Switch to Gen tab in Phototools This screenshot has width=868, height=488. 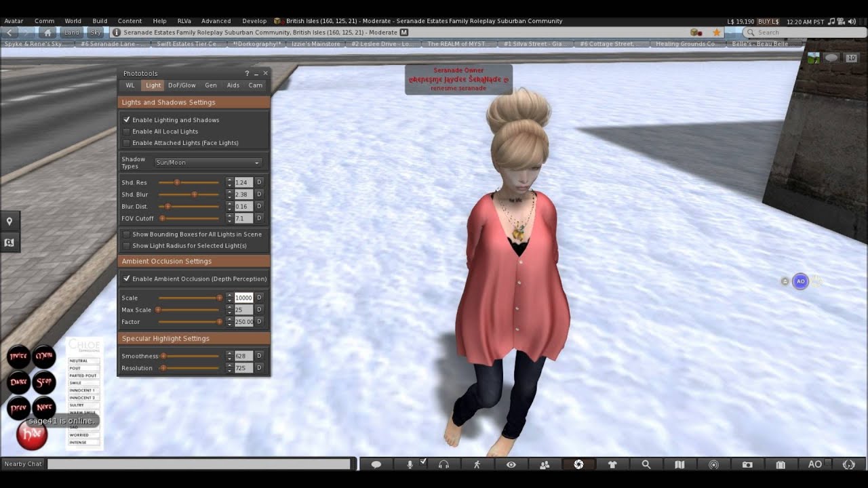tap(211, 85)
